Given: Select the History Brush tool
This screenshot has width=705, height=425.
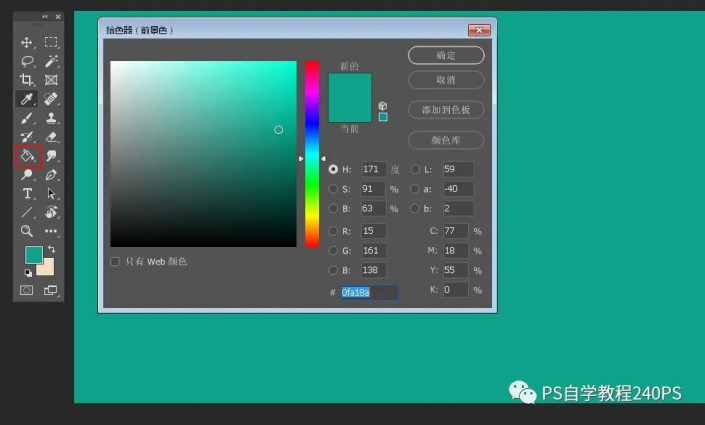Looking at the screenshot, I should click(x=27, y=137).
